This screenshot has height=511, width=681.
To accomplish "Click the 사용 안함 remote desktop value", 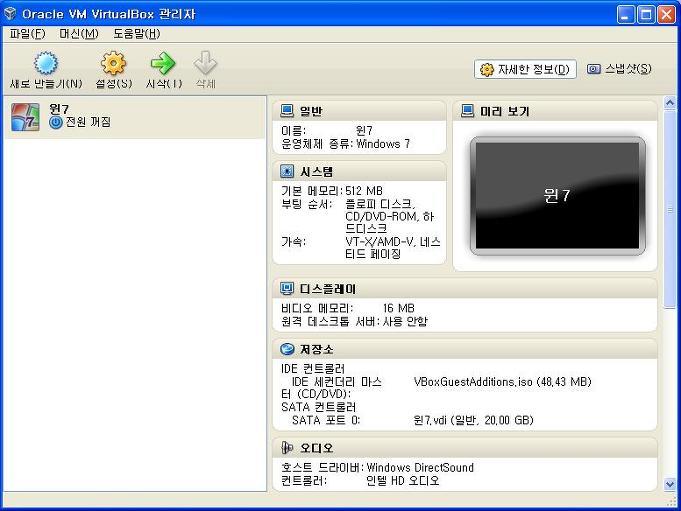I will (405, 321).
